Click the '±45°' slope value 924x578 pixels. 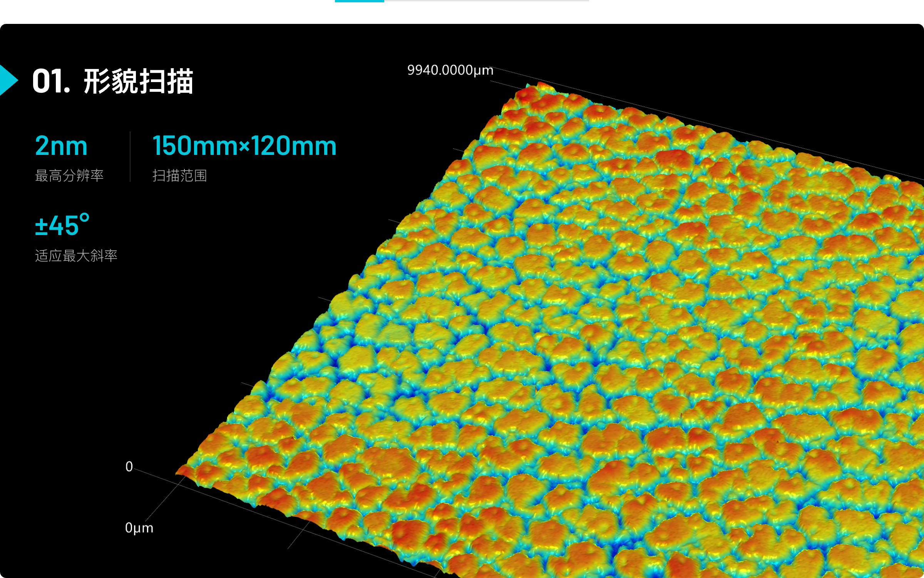(62, 225)
